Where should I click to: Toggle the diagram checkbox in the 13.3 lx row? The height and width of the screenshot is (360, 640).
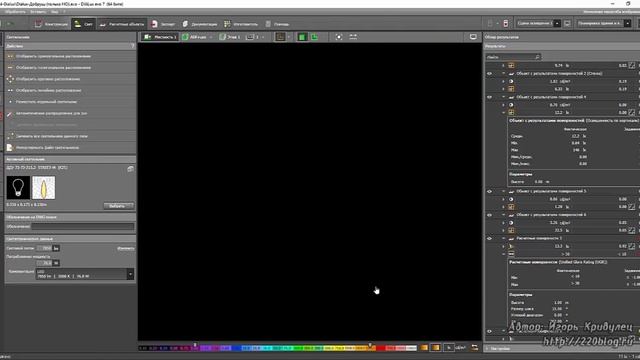point(632,246)
